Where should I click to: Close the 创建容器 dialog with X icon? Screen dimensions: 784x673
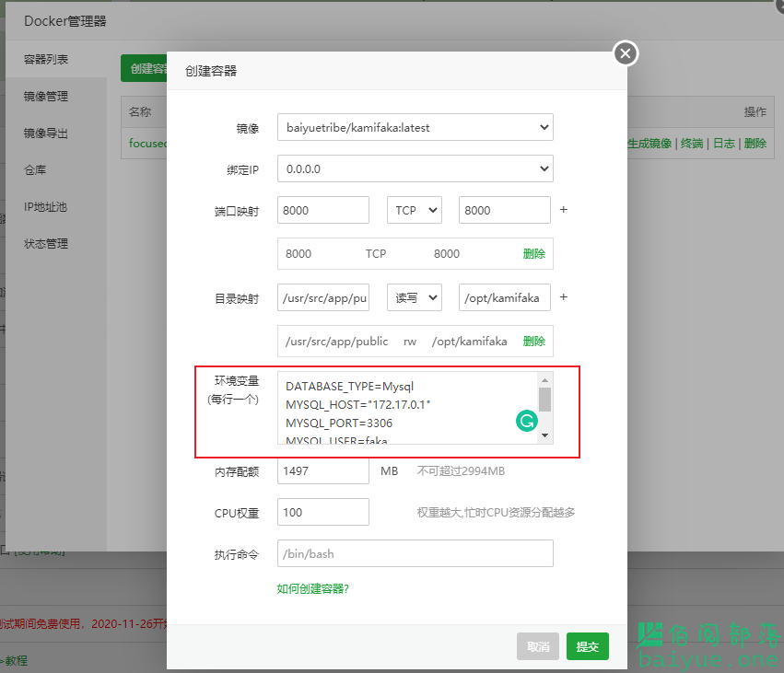[626, 53]
